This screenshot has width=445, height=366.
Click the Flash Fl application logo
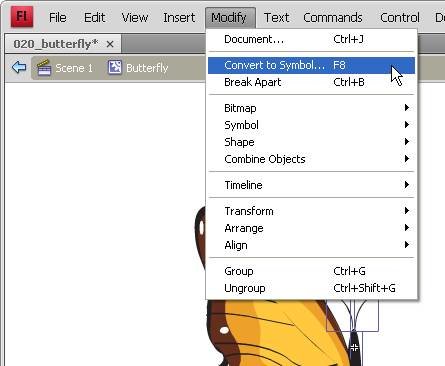click(x=22, y=16)
